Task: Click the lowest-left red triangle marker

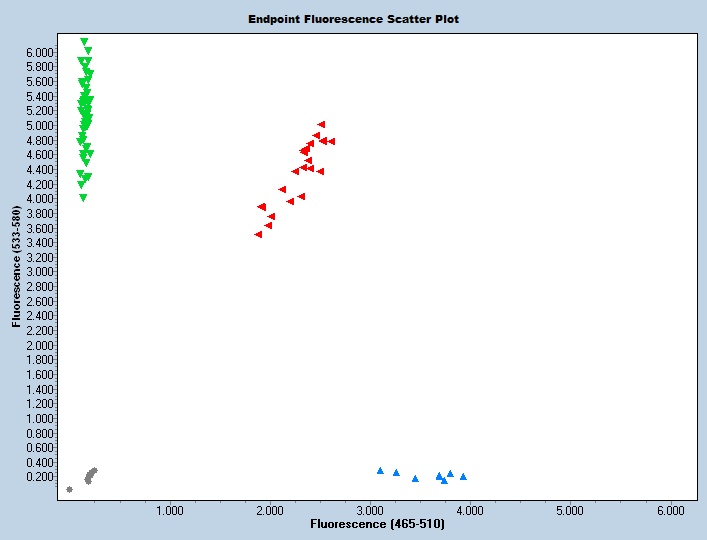Action: [258, 234]
